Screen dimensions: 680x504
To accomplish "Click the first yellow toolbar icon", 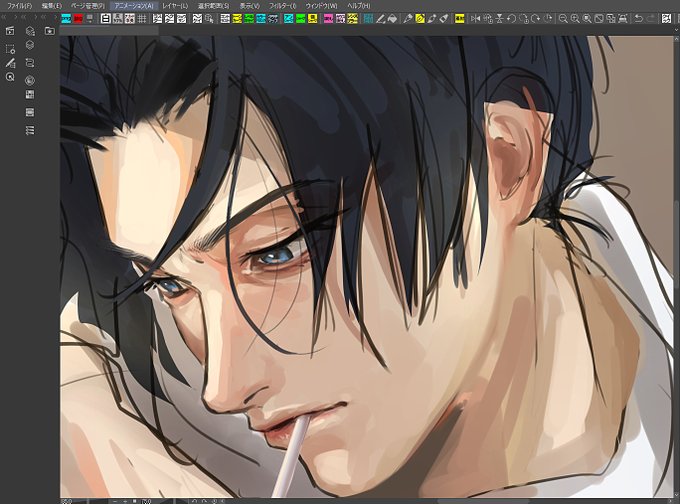I will [237, 19].
